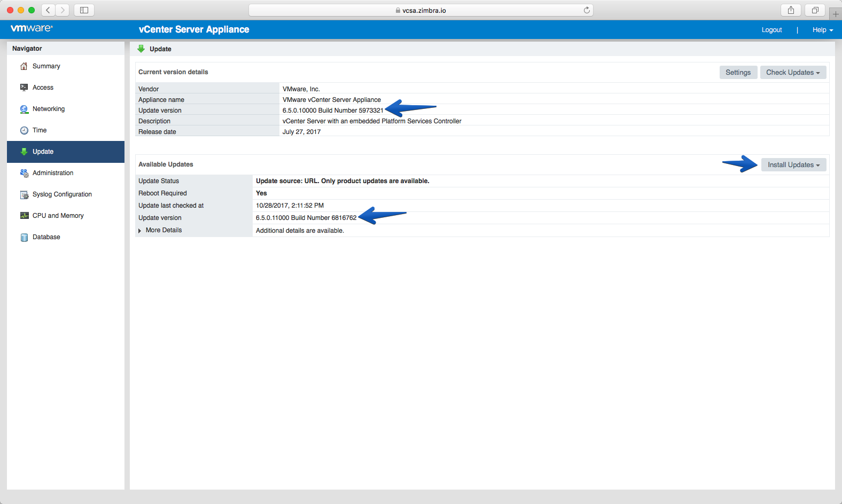Toggle the Safari sidebar button
This screenshot has height=504, width=842.
(84, 10)
